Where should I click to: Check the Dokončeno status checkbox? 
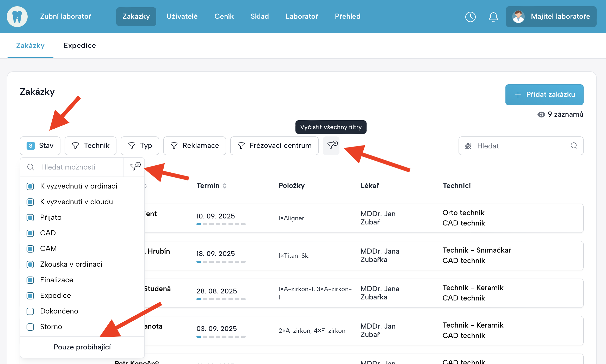point(30,311)
